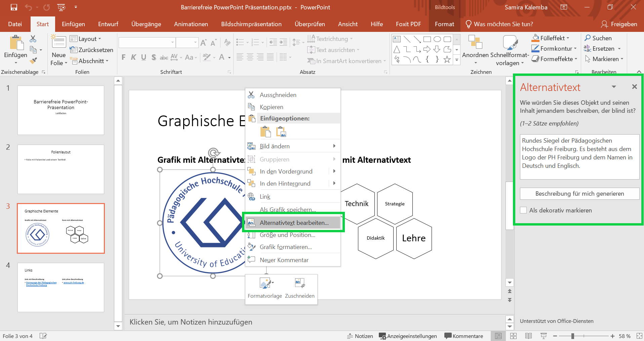
Task: Apply underline to selected text
Action: [144, 57]
